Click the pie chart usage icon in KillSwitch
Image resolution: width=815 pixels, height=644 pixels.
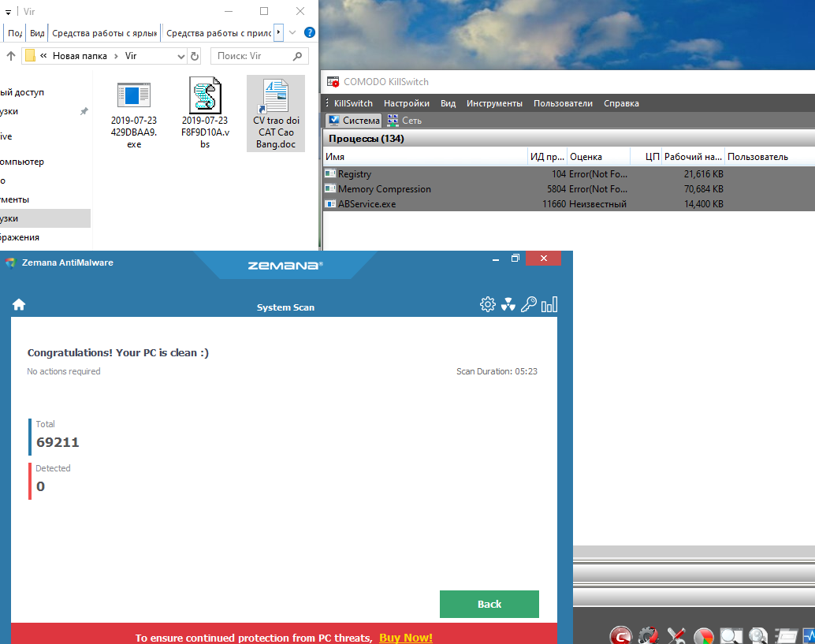pos(703,636)
